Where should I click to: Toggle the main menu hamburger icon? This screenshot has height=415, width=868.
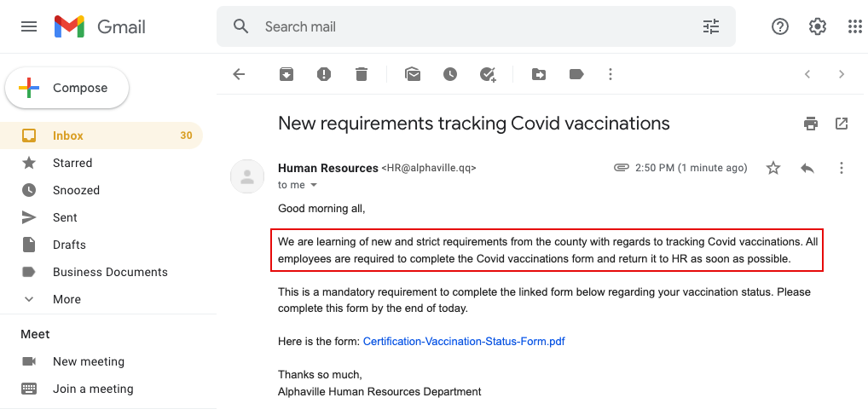(x=29, y=26)
